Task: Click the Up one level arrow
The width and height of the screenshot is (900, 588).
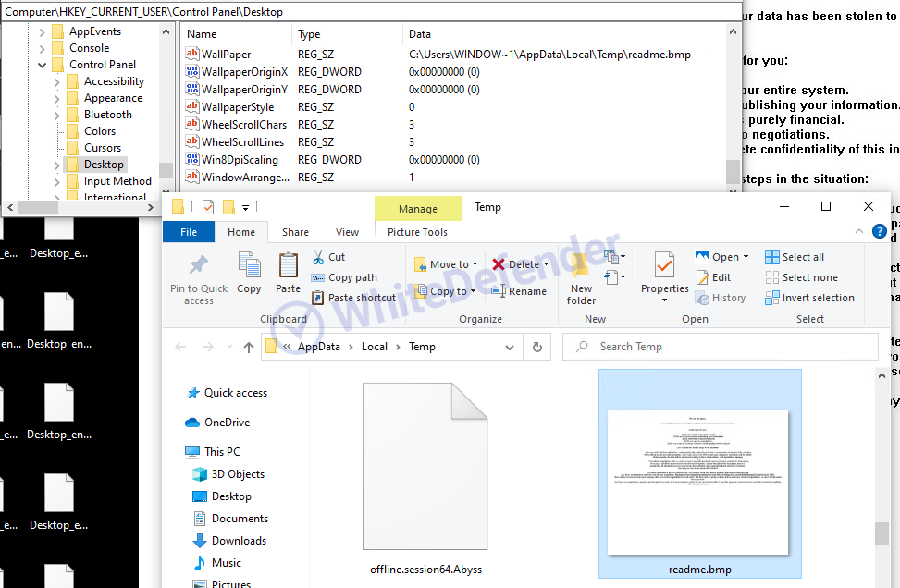Action: coord(249,347)
